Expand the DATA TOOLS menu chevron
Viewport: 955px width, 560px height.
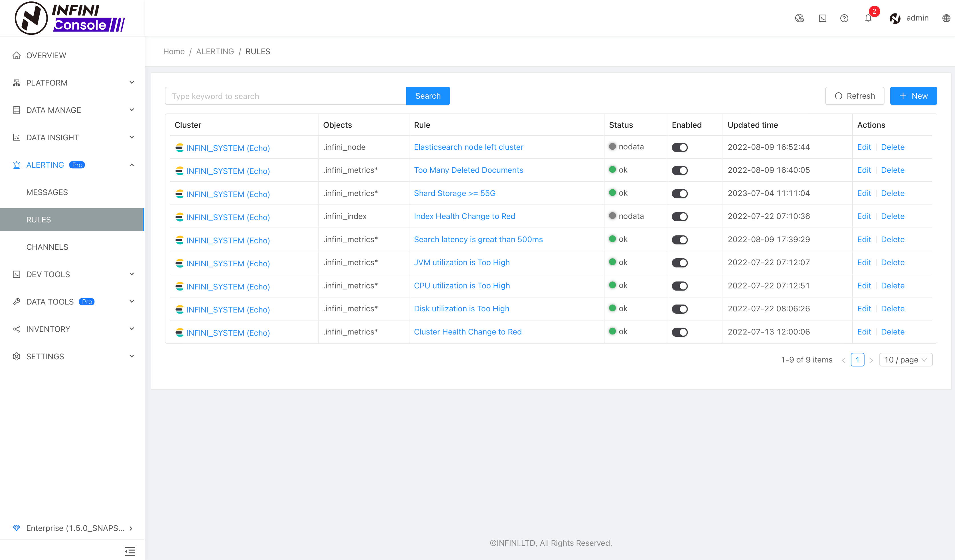coord(131,302)
